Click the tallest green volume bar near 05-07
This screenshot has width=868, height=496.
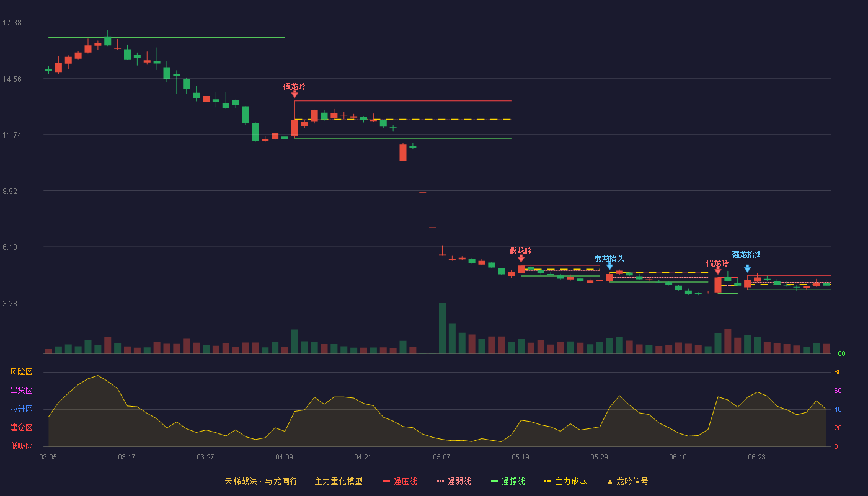[x=442, y=328]
